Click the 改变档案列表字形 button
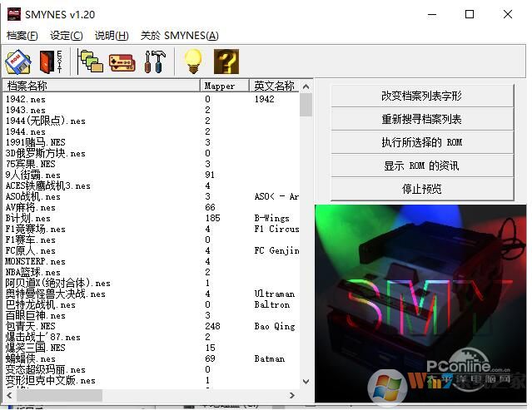 421,96
